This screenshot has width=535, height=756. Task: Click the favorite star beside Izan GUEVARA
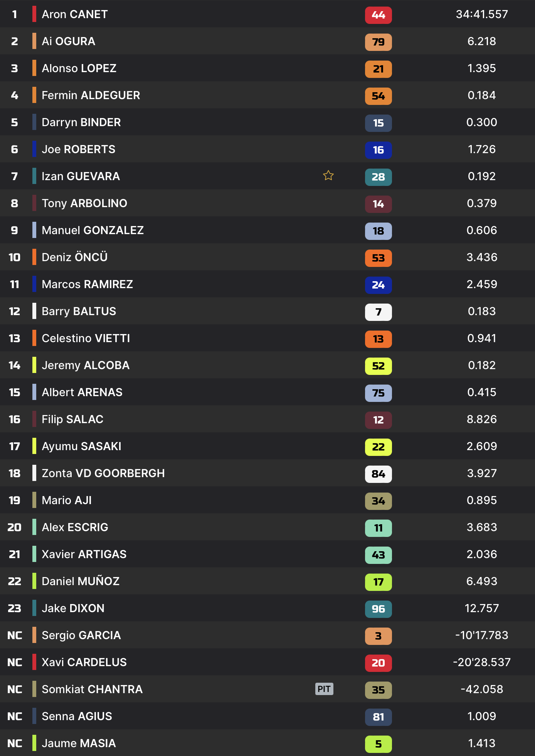coord(328,176)
